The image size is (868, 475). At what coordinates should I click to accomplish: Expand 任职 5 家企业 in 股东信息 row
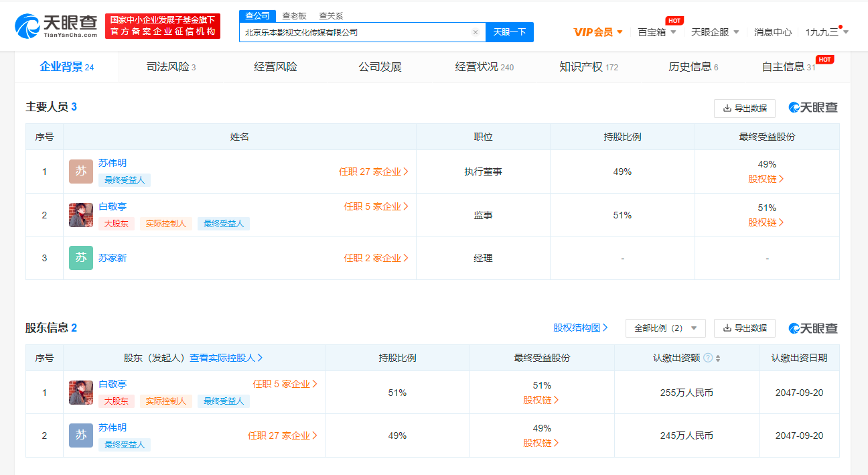click(285, 384)
